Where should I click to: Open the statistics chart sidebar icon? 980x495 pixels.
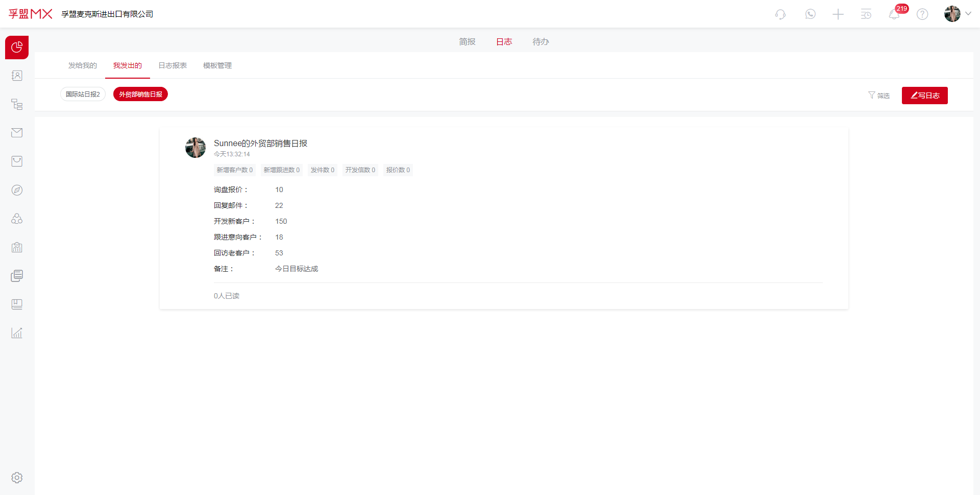(x=17, y=333)
